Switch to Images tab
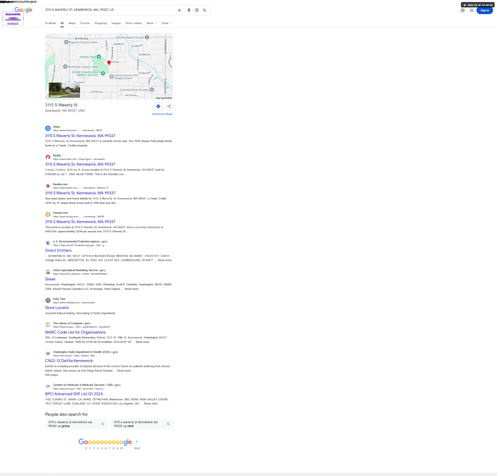500x476 pixels. (x=116, y=23)
